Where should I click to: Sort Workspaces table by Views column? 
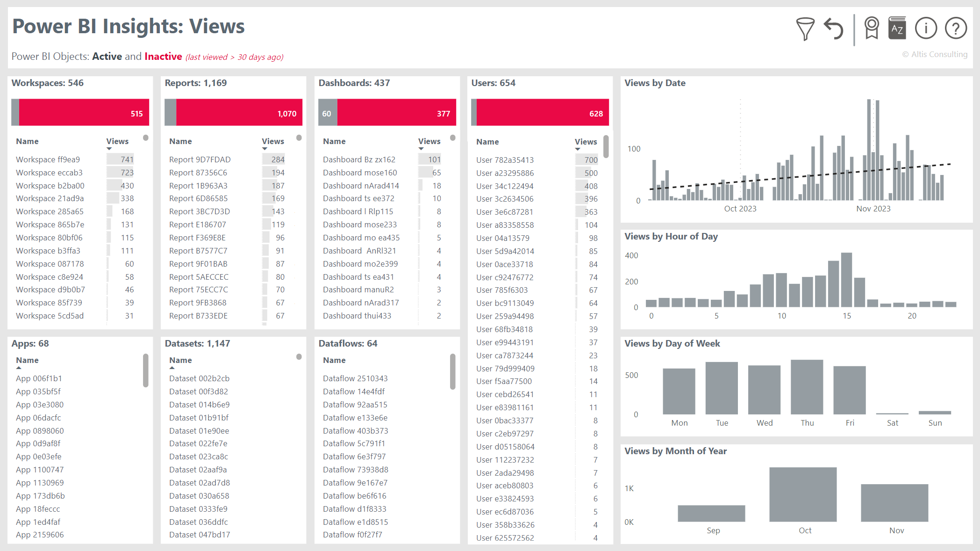(117, 141)
